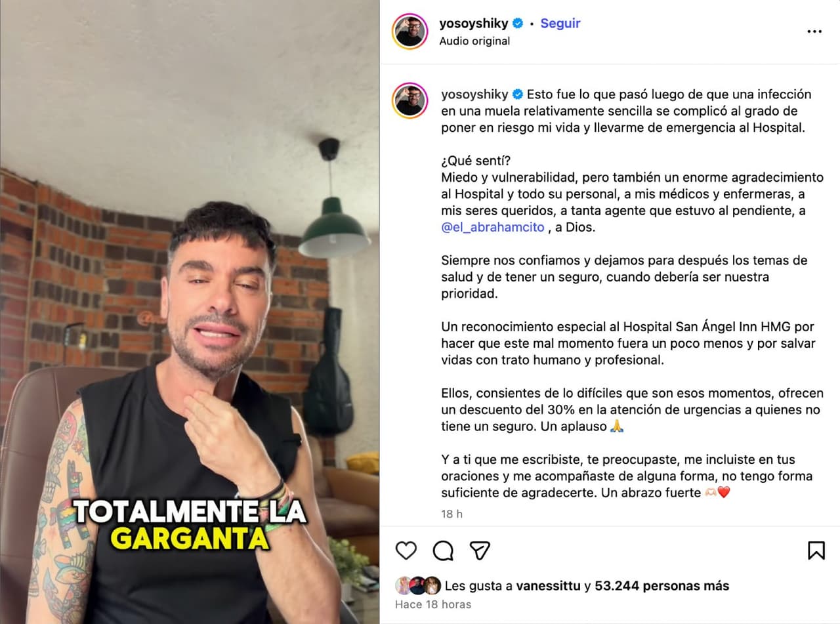
Task: Open Audio original link
Action: pos(474,41)
